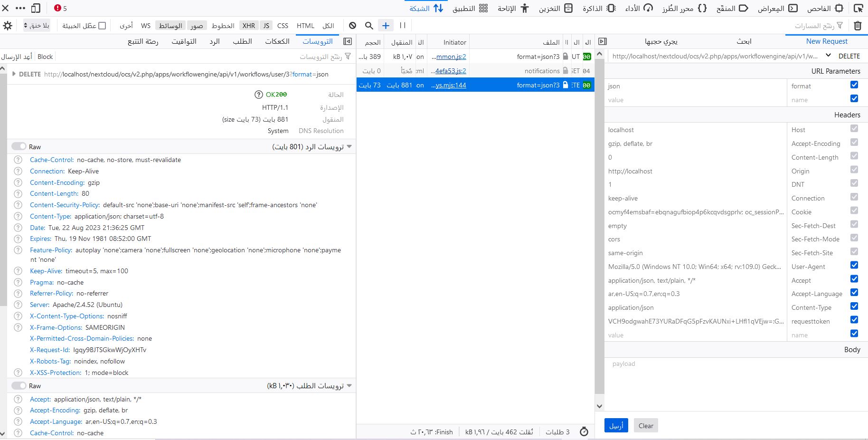
Task: Uncheck the Accept-Language header checkbox
Action: pyautogui.click(x=854, y=292)
